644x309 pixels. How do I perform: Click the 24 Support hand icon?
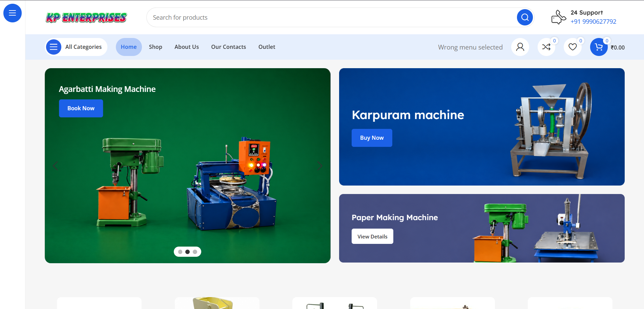[x=559, y=17]
